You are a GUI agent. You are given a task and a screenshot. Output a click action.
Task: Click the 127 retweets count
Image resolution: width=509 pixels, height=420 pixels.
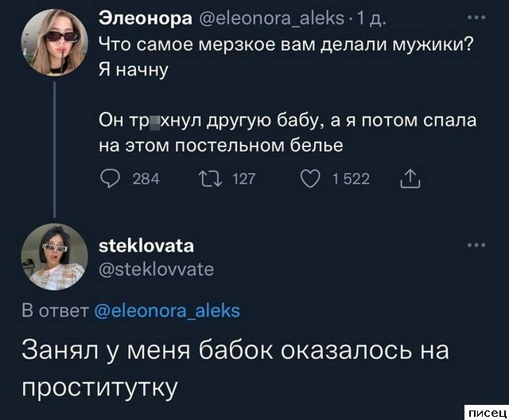click(x=244, y=180)
